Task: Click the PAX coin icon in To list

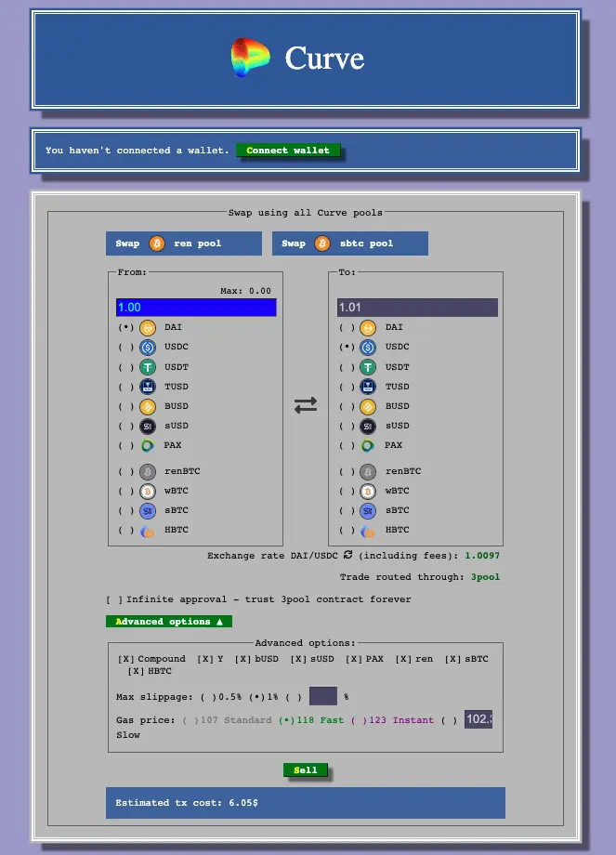Action: [x=368, y=445]
